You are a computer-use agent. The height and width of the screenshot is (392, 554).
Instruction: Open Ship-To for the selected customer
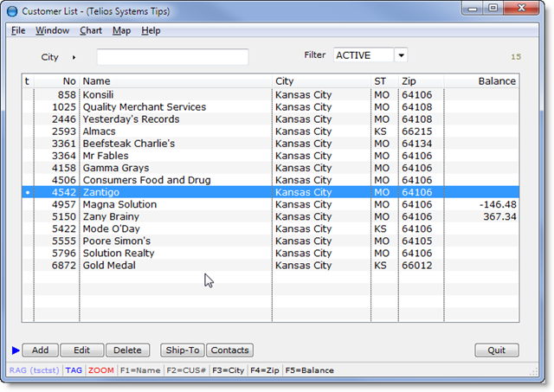click(182, 350)
